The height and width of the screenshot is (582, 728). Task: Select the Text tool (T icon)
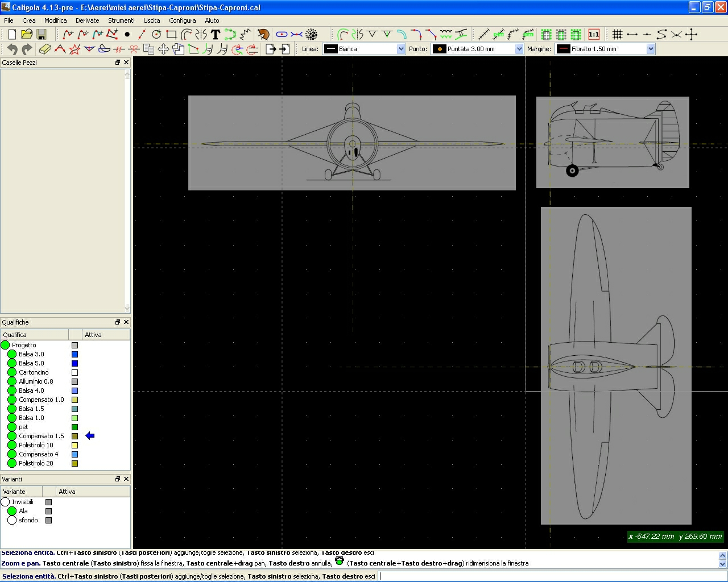point(215,35)
